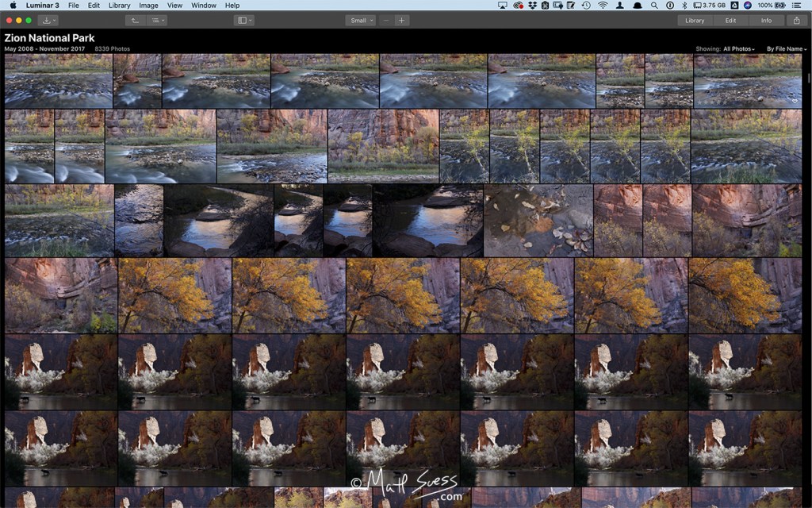The width and height of the screenshot is (812, 508).
Task: Open the Showing All Photos filter dropdown
Action: 737,49
